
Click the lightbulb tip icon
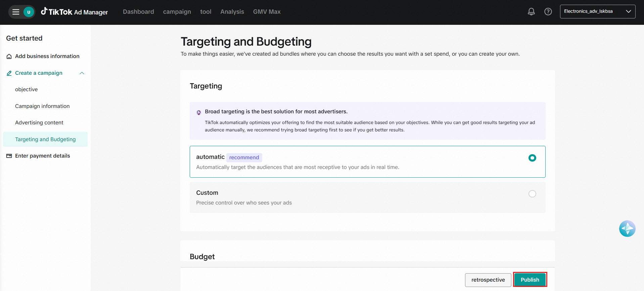pos(199,112)
